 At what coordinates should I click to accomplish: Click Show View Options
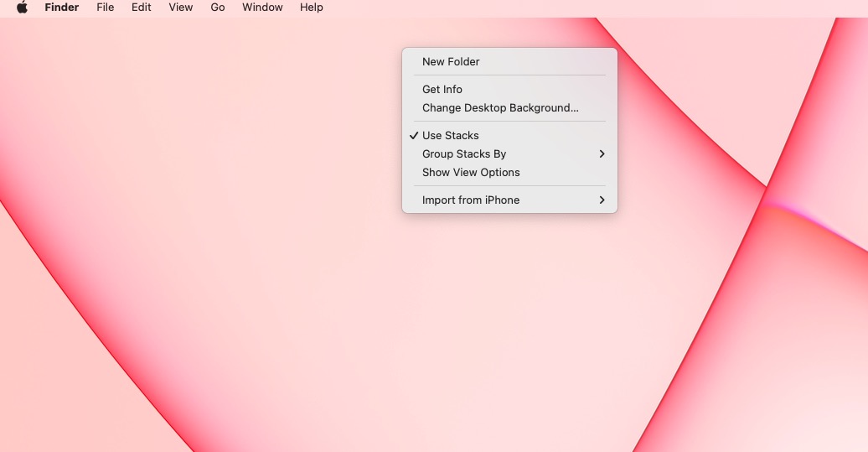[x=471, y=173]
